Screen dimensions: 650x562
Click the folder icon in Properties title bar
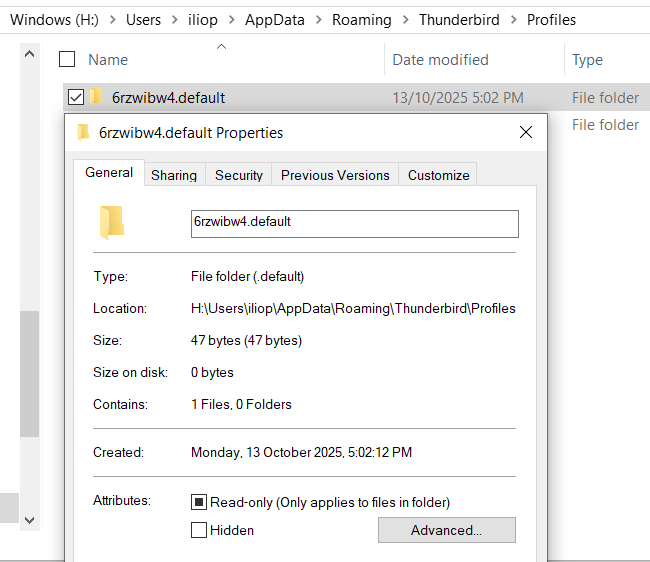[x=84, y=132]
